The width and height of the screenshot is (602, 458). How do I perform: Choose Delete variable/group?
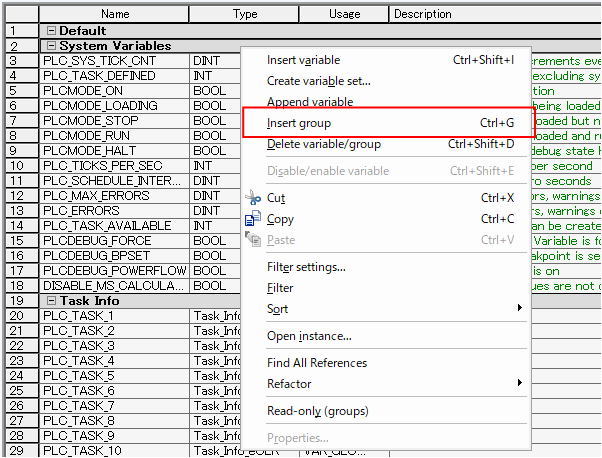(x=323, y=144)
